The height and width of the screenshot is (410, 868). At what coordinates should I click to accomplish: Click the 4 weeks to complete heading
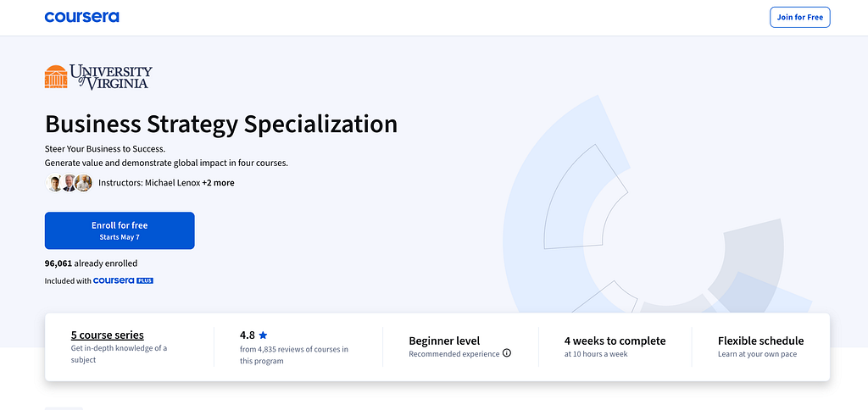pos(615,341)
